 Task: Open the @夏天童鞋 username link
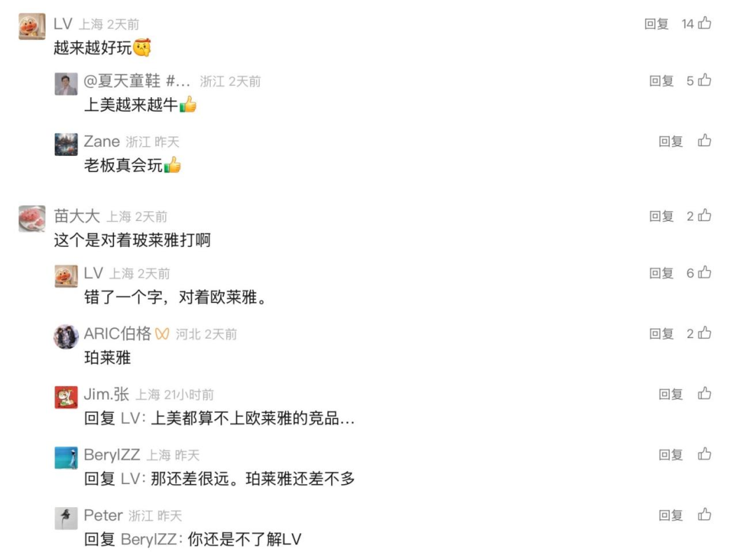(137, 81)
